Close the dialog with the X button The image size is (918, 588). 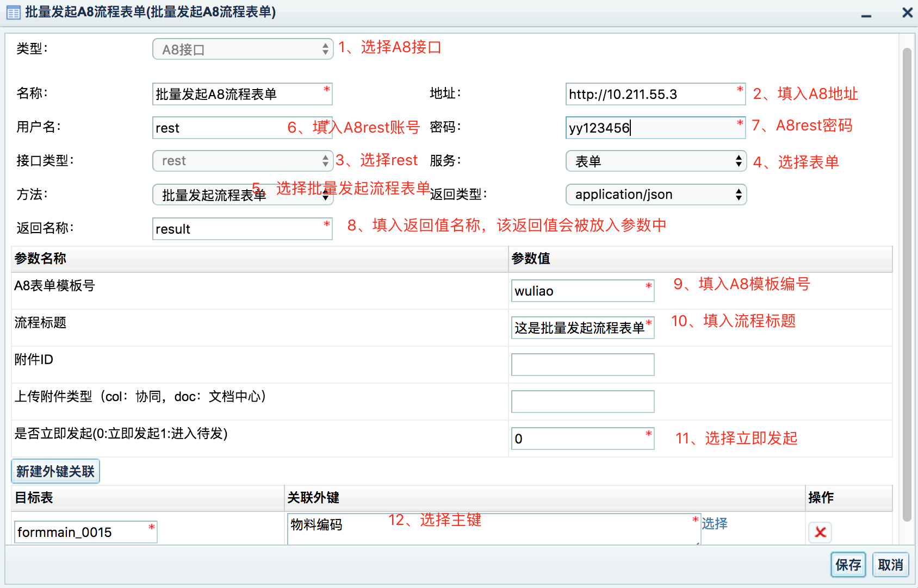[907, 12]
